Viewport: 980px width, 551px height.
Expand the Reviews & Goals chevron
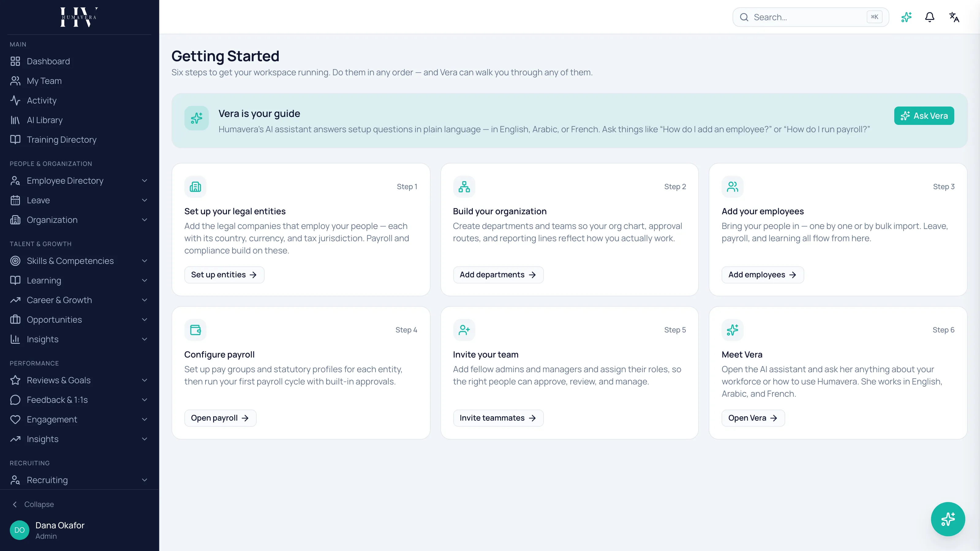pos(145,380)
